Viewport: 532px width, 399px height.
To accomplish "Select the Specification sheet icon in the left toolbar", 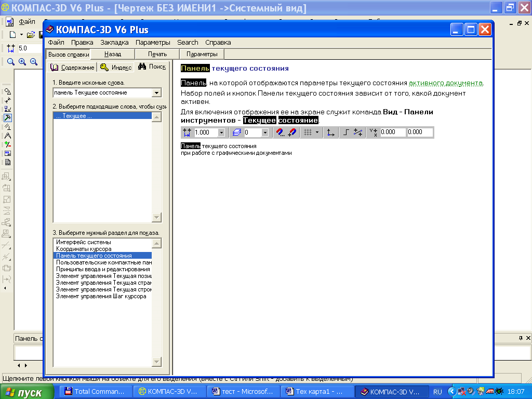I will [x=7, y=162].
